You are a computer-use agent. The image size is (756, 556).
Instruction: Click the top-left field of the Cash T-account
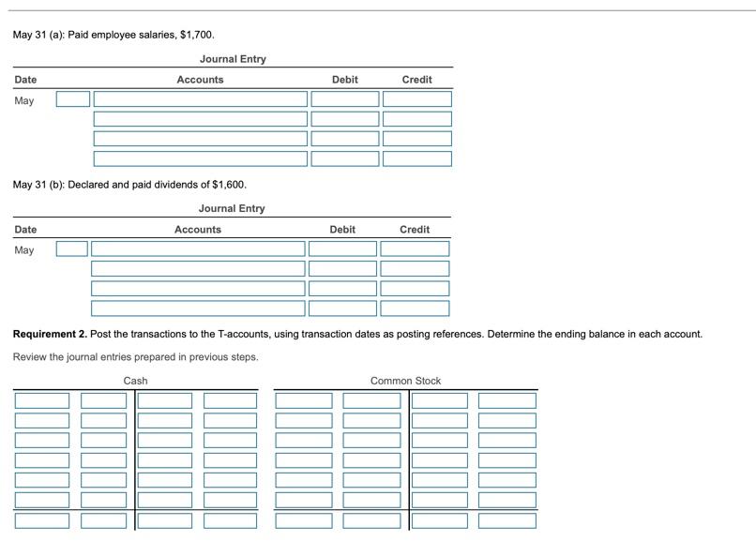pos(39,398)
